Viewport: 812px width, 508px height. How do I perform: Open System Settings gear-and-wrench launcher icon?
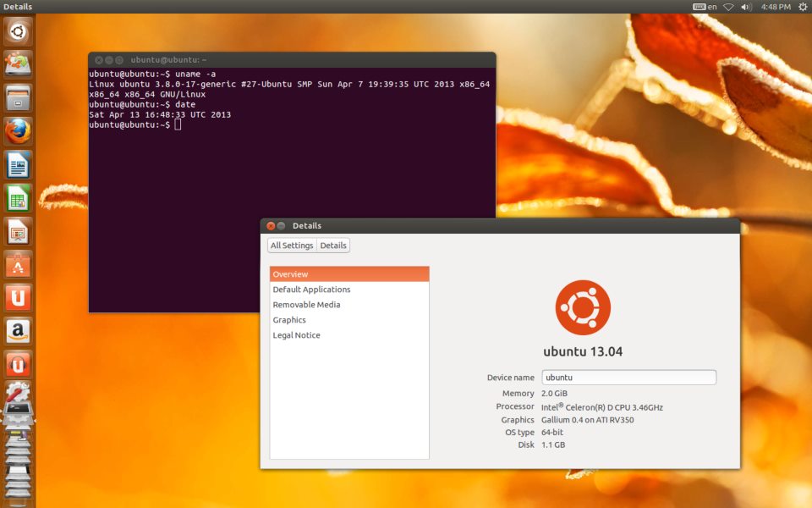click(18, 391)
